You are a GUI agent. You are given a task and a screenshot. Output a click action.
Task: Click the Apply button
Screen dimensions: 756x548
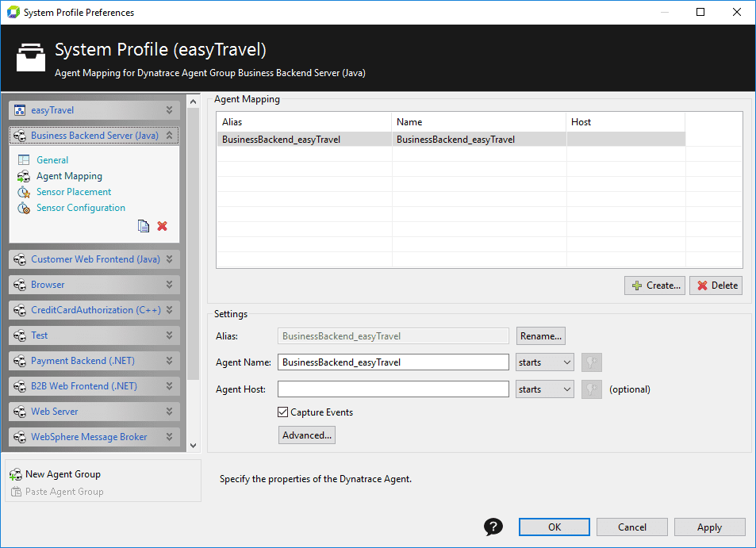tap(710, 527)
